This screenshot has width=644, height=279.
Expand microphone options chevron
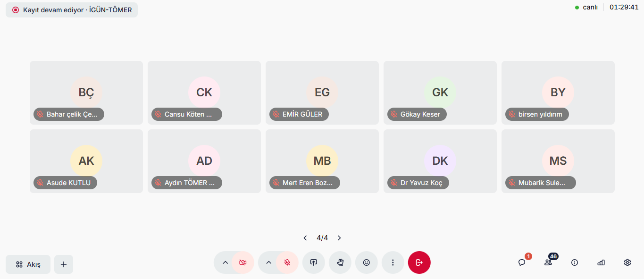pyautogui.click(x=269, y=262)
